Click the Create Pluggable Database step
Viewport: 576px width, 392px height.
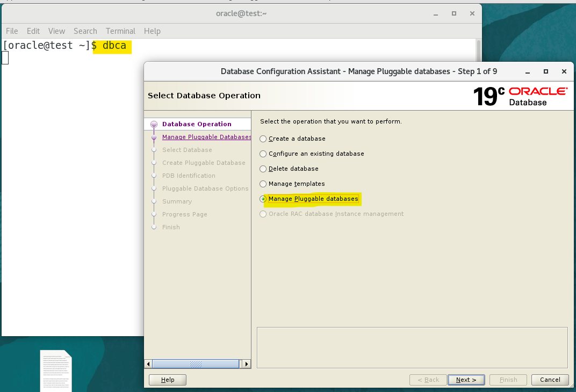(x=204, y=163)
